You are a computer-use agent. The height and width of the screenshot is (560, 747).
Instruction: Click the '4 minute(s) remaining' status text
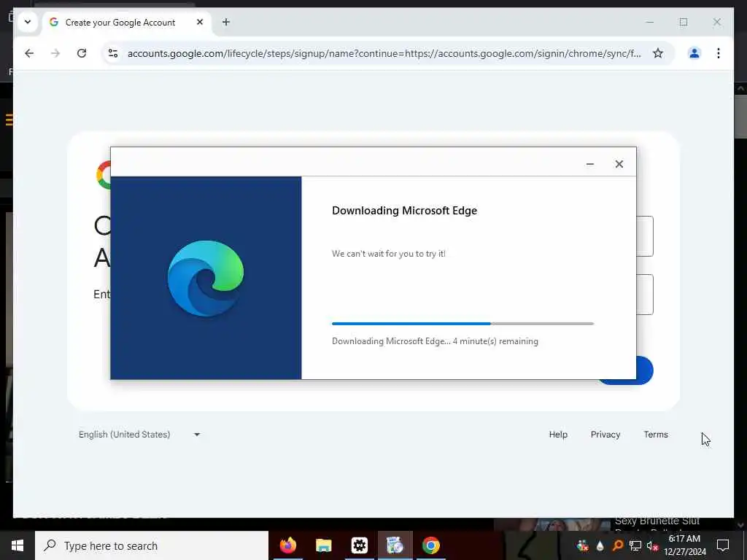[495, 341]
